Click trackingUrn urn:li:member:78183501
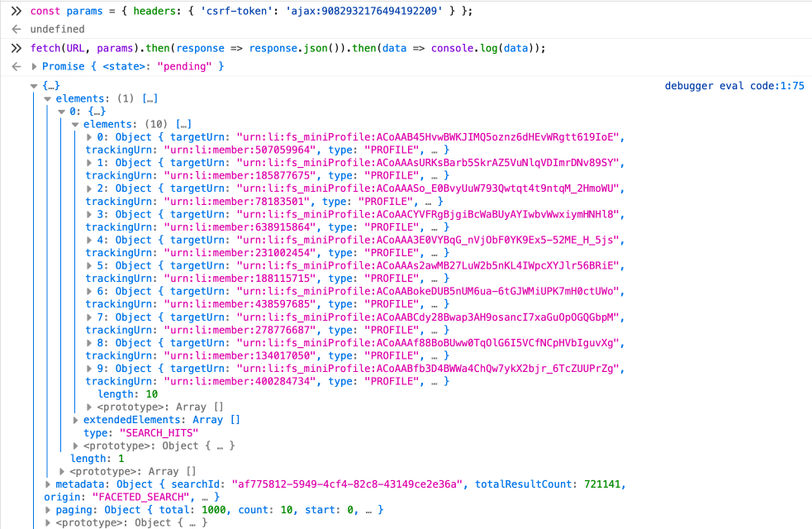This screenshot has height=529, width=812. 236,202
